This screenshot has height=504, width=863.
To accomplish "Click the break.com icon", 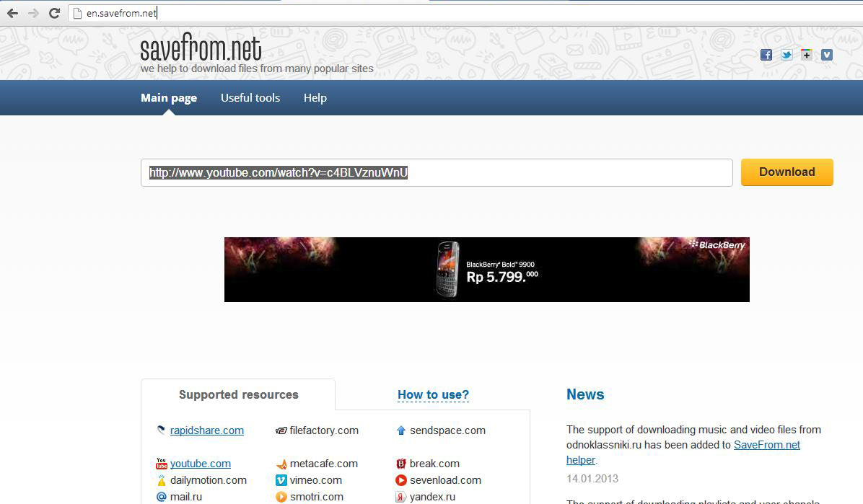I will [400, 464].
